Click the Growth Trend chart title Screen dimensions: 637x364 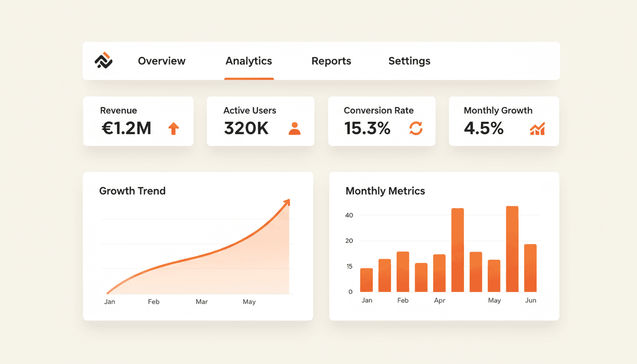click(x=132, y=191)
